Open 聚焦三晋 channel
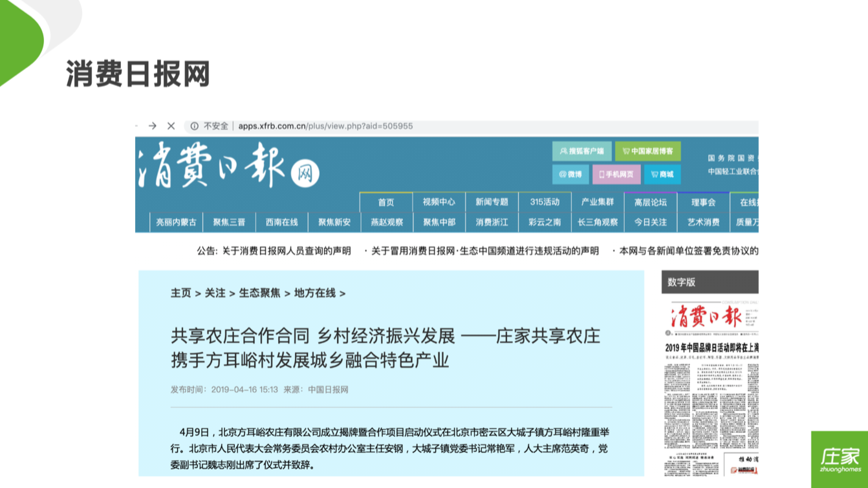The width and height of the screenshot is (868, 488). point(229,222)
